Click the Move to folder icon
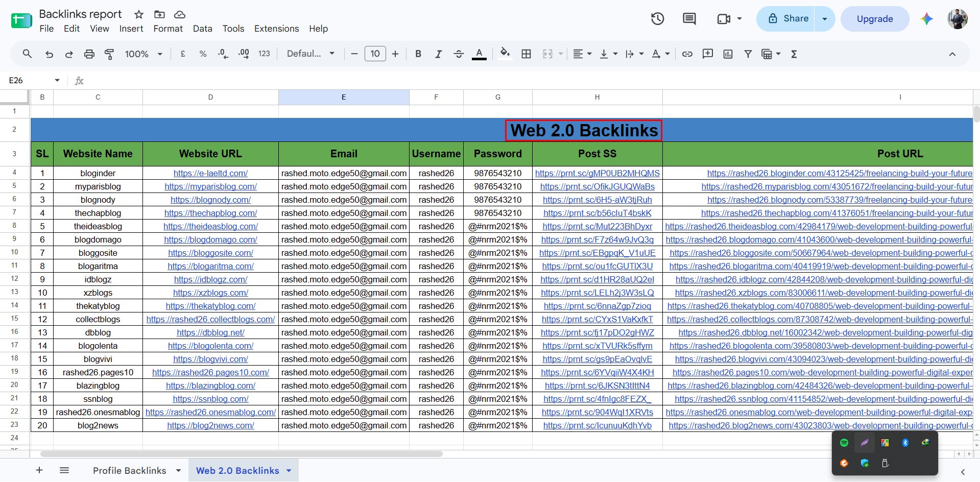 click(x=159, y=14)
